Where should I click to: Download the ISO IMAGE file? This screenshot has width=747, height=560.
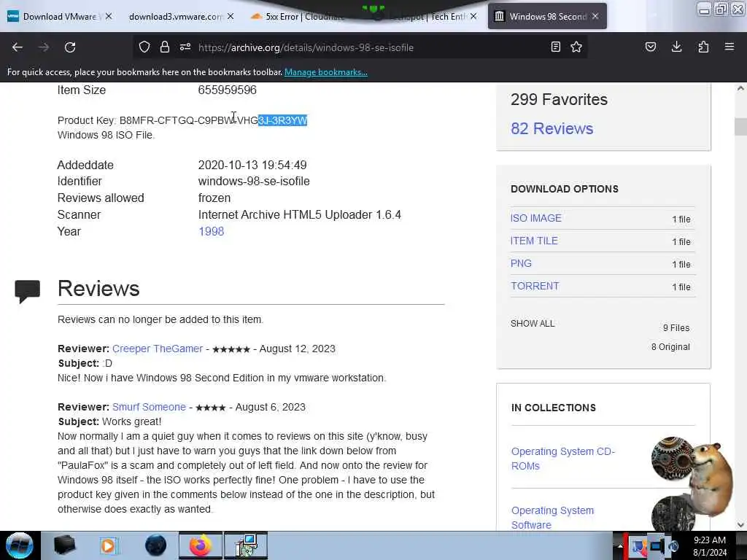pos(536,218)
